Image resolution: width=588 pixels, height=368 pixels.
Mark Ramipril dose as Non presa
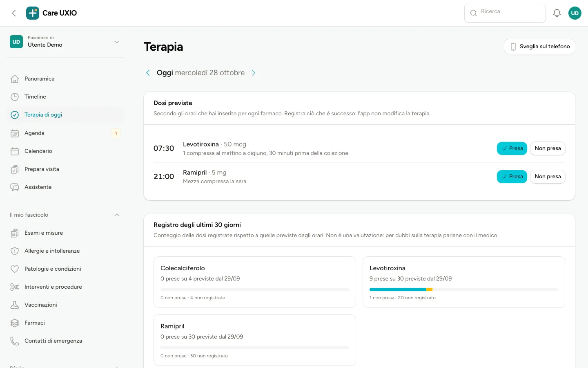(548, 177)
